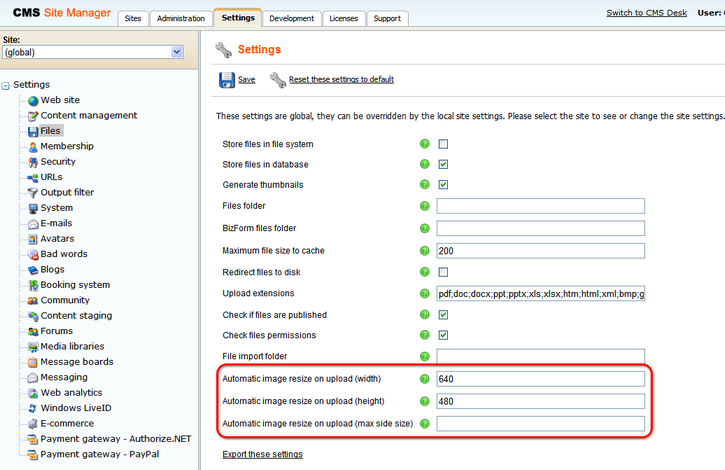The image size is (725, 470).
Task: Click the Reset settings wrench icon
Action: [x=278, y=80]
